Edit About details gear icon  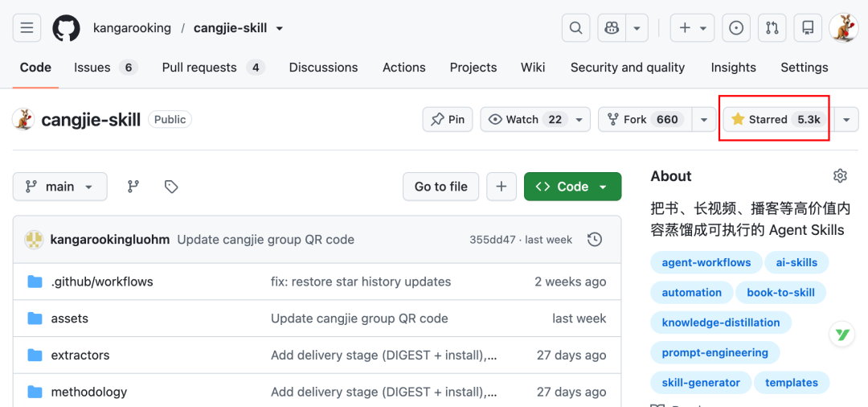(x=841, y=176)
